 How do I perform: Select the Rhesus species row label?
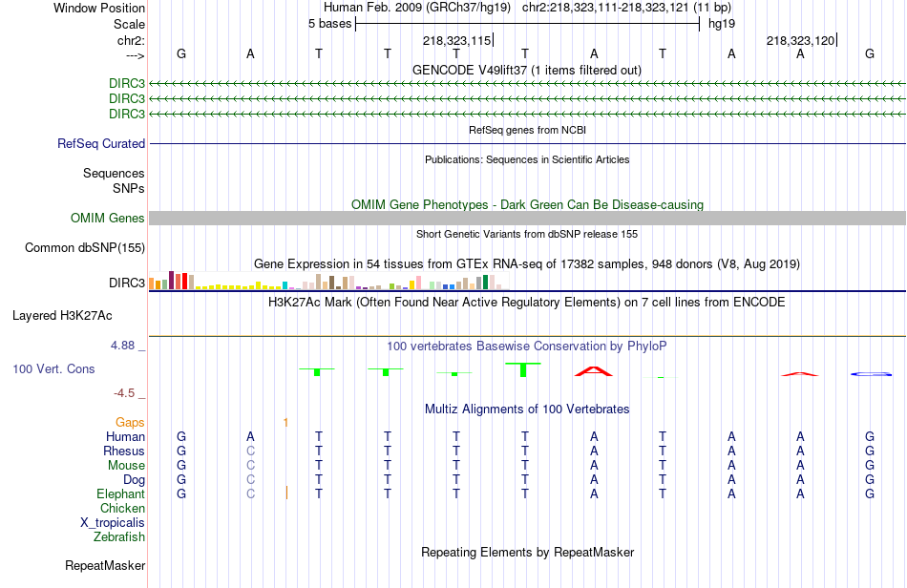[124, 451]
